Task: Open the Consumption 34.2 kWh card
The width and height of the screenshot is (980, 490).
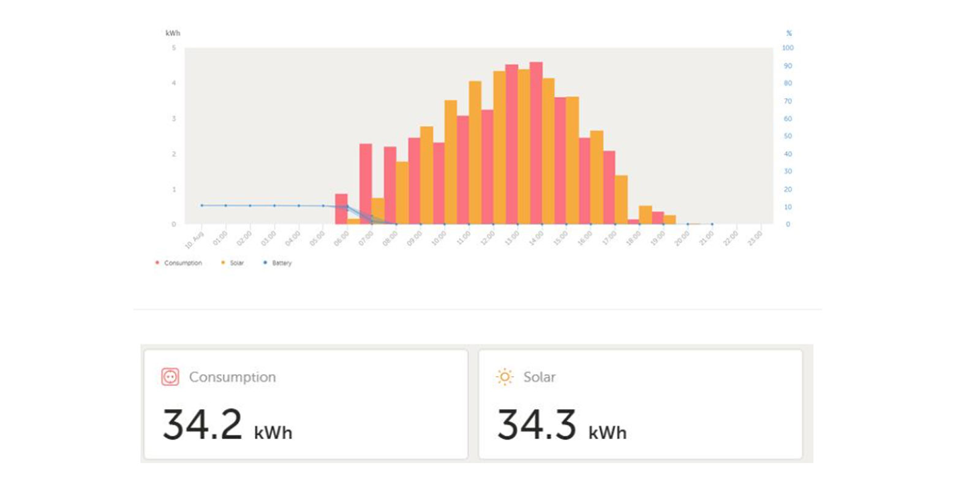Action: (x=306, y=404)
